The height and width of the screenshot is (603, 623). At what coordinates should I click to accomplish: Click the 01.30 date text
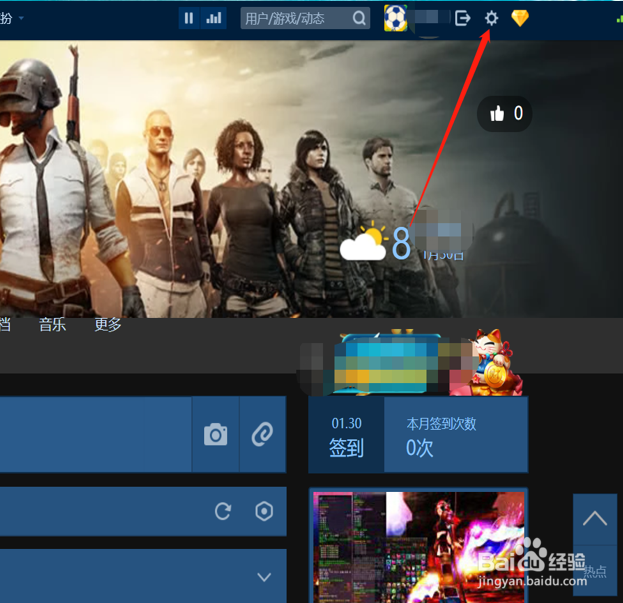pos(346,423)
